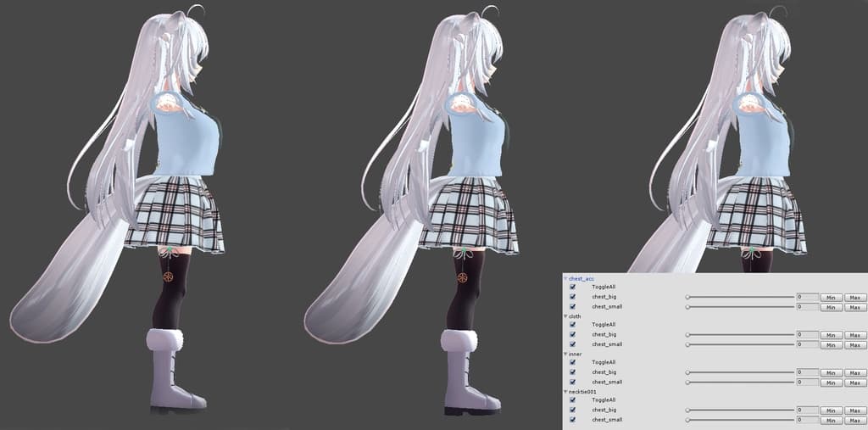Click the cloth chest_small slider handle
The height and width of the screenshot is (430, 868).
pyautogui.click(x=687, y=344)
